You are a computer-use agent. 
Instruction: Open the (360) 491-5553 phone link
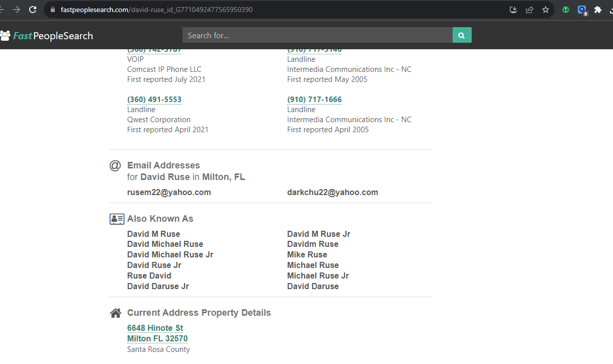(154, 100)
